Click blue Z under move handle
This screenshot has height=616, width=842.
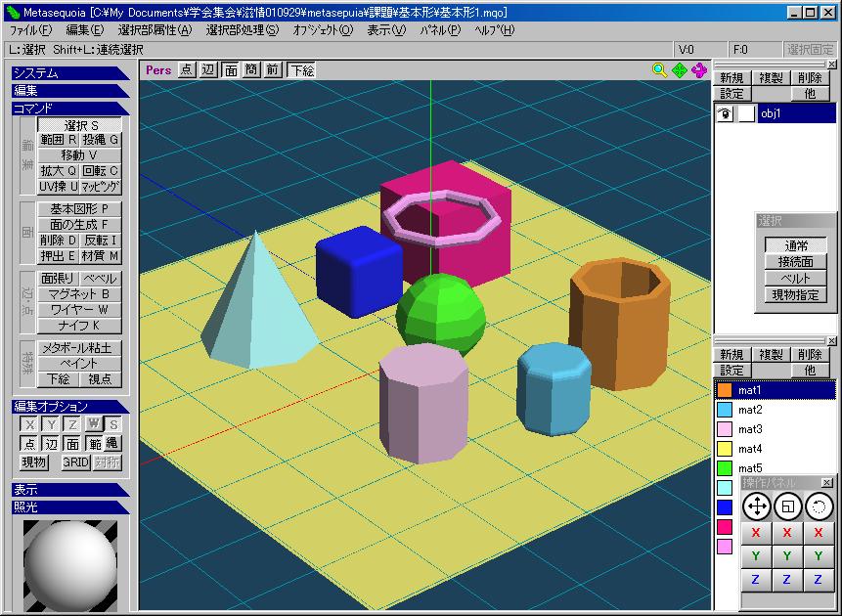(x=756, y=580)
